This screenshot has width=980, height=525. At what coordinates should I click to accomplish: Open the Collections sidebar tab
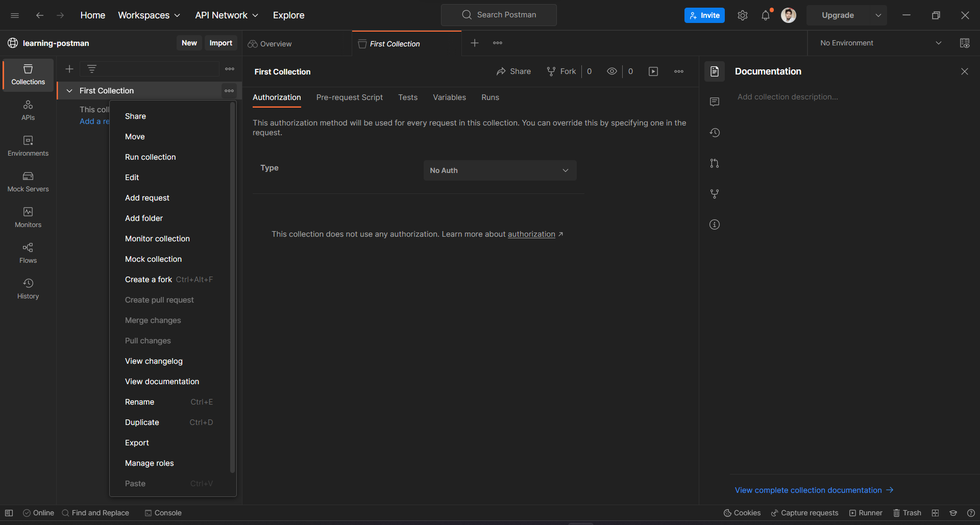pos(28,75)
